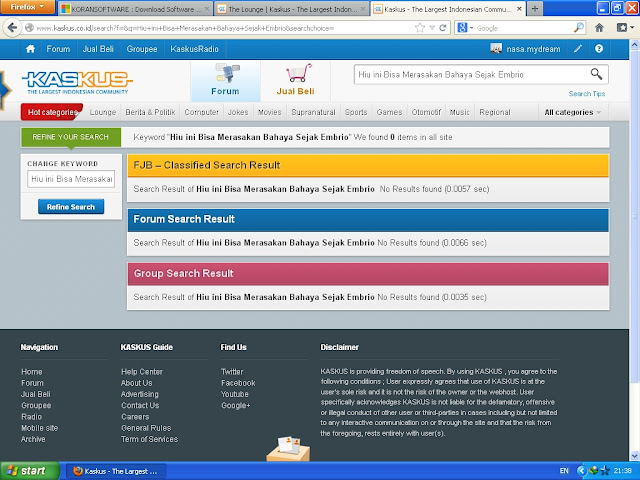Image resolution: width=640 pixels, height=480 pixels.
Task: Open Youtube footer link
Action: [235, 394]
